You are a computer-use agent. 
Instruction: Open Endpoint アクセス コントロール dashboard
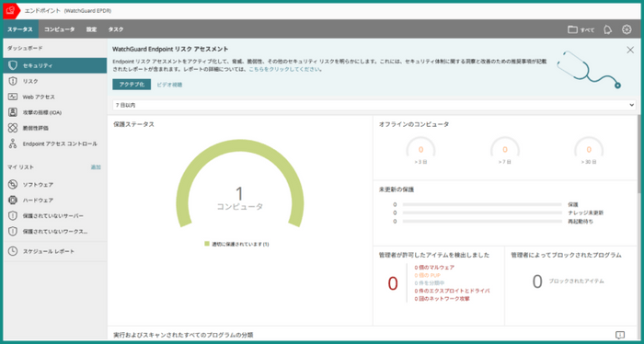pos(55,143)
